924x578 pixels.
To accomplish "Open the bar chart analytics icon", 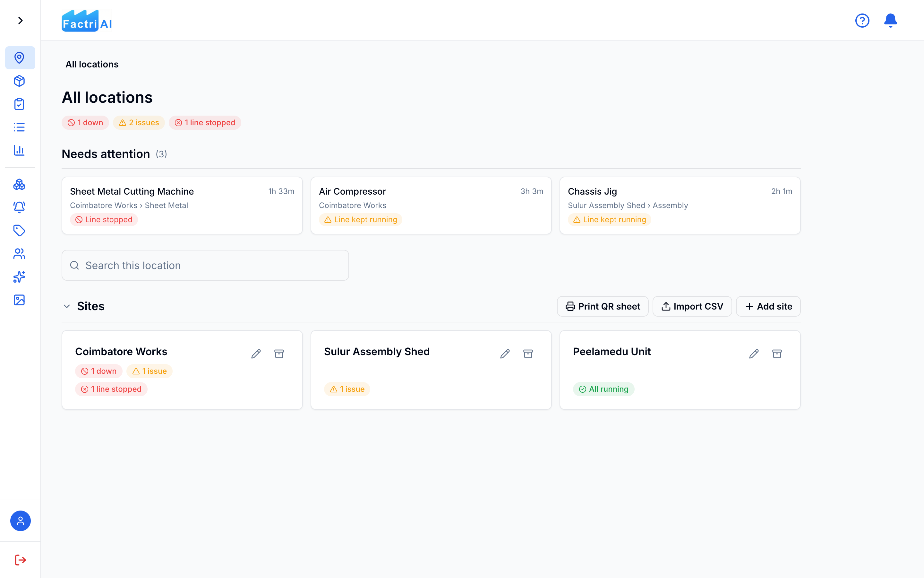I will click(x=20, y=150).
